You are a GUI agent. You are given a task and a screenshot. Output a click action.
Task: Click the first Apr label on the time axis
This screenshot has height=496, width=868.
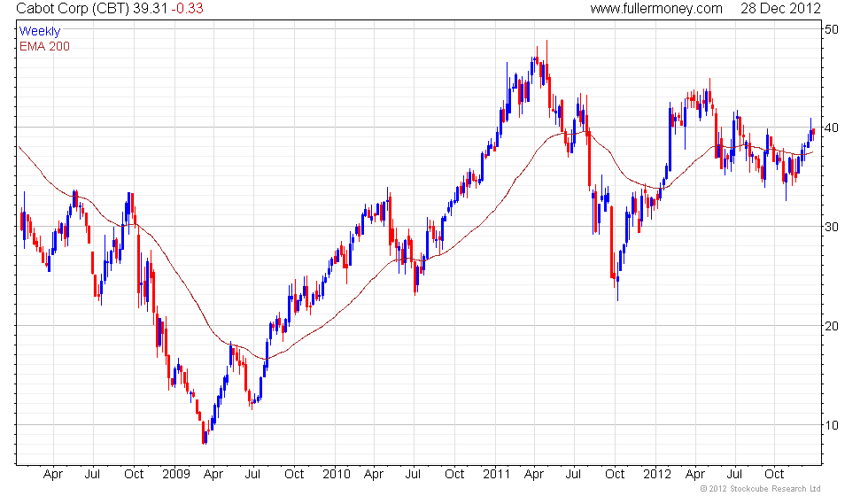(x=53, y=475)
